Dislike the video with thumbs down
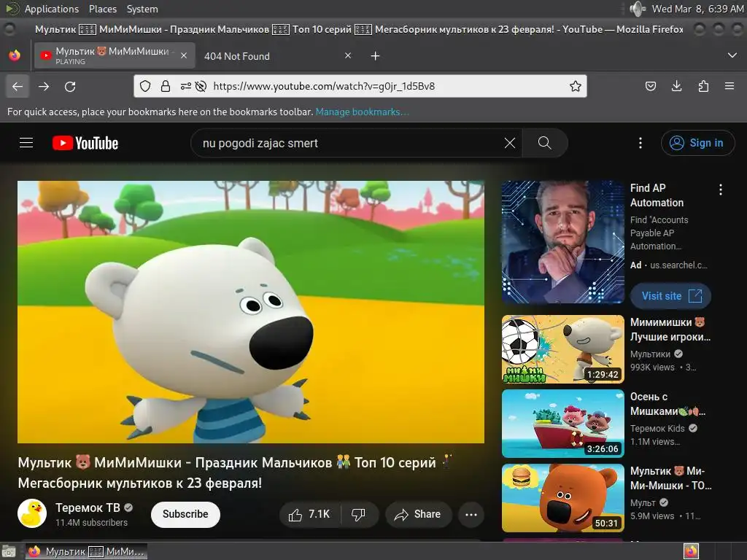The height and width of the screenshot is (560, 747). tap(359, 514)
